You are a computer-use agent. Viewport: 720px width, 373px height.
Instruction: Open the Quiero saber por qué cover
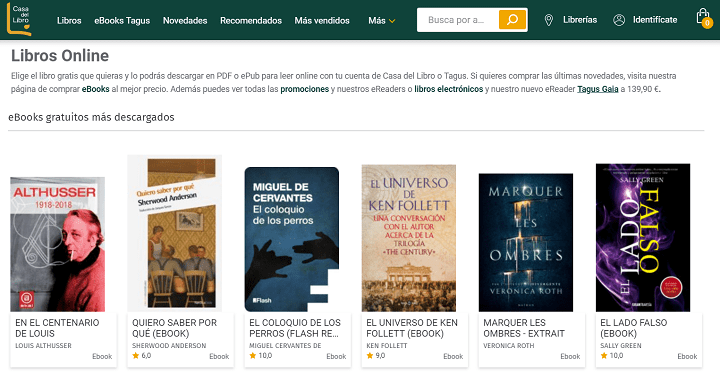point(174,233)
